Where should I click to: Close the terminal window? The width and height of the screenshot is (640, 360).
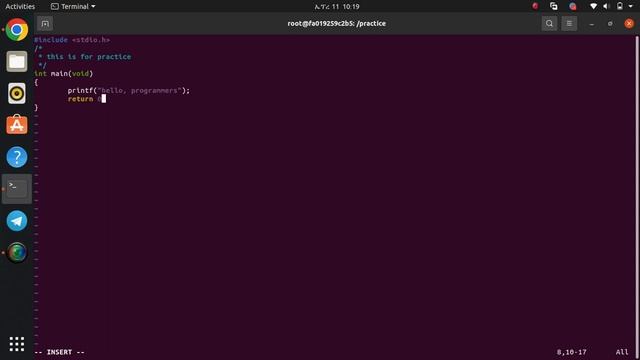pos(629,24)
